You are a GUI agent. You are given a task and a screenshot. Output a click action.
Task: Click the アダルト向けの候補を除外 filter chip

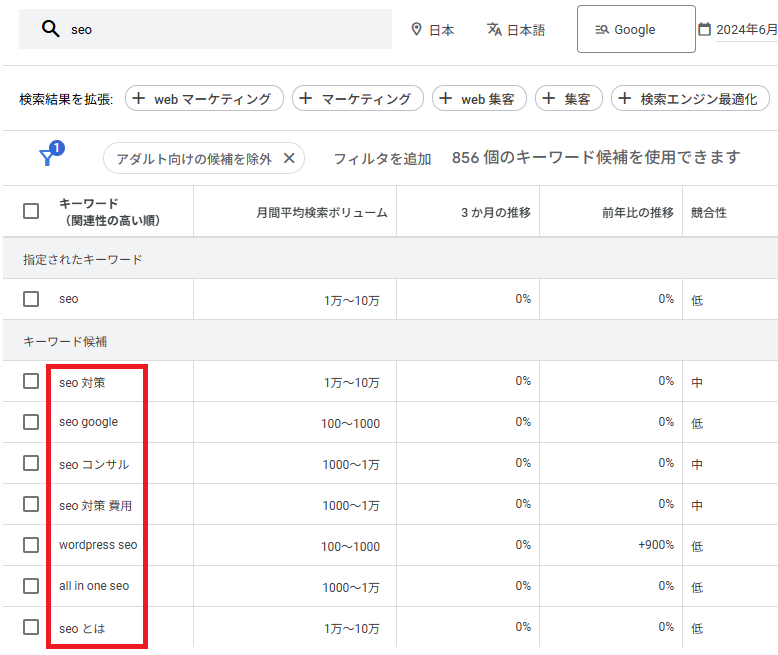pos(203,158)
